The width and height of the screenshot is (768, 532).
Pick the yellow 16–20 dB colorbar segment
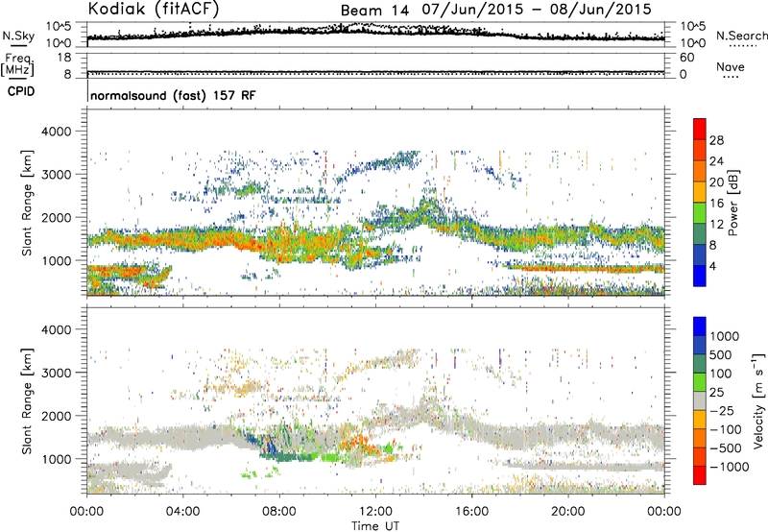[700, 191]
